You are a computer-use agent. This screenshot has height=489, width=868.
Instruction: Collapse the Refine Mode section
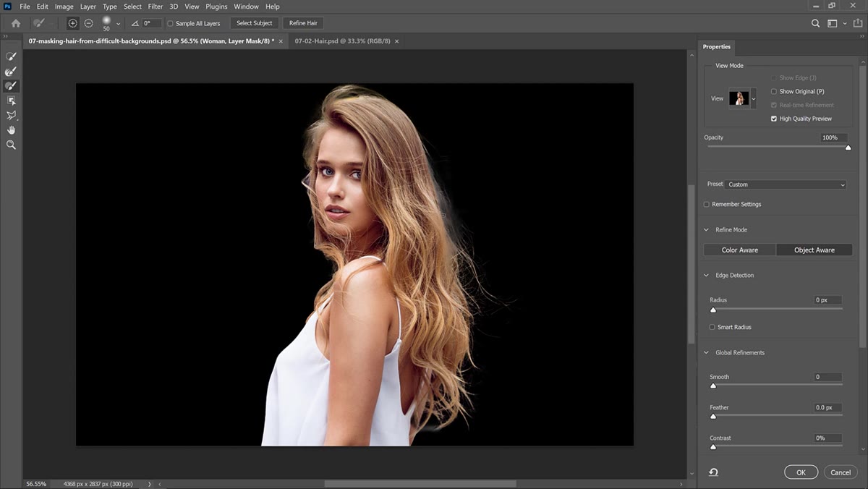pyautogui.click(x=707, y=230)
